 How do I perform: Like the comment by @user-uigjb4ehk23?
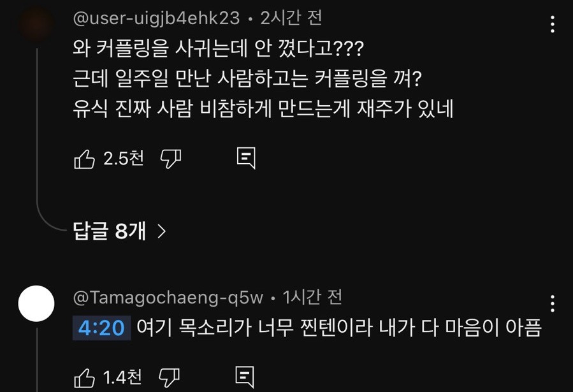coord(85,159)
